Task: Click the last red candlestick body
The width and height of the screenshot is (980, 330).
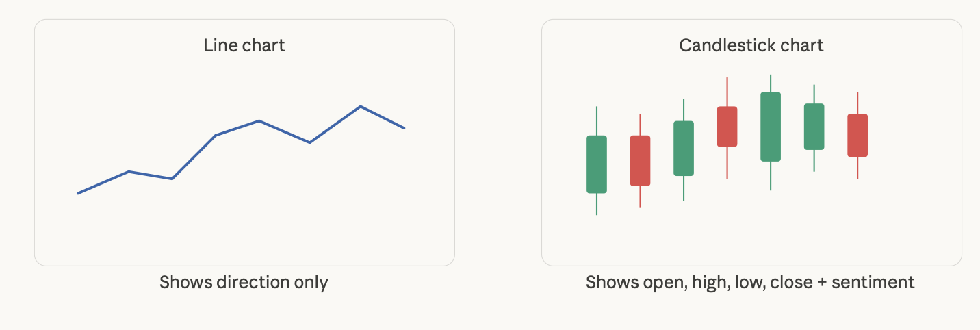Action: (x=857, y=136)
